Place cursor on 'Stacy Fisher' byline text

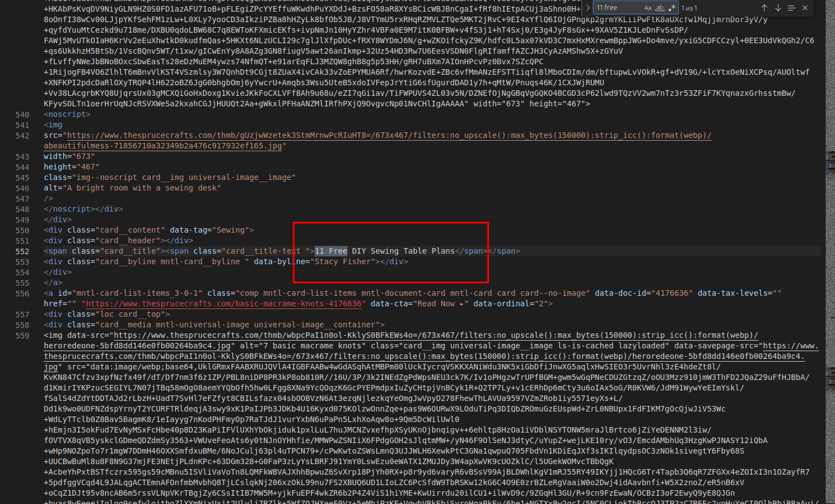coord(342,261)
